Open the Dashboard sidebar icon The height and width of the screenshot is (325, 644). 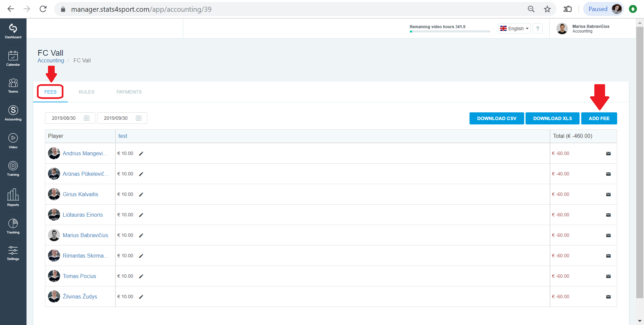[13, 31]
